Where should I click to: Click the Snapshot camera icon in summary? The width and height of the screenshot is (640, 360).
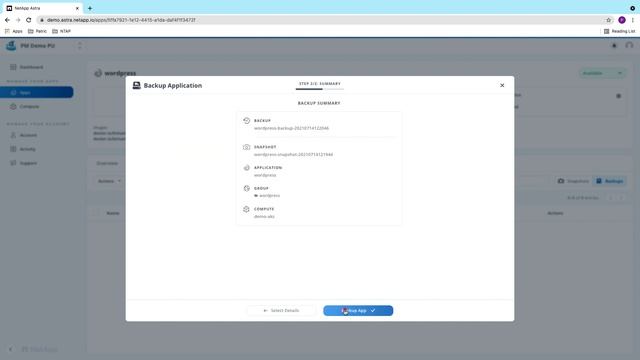[x=247, y=147]
